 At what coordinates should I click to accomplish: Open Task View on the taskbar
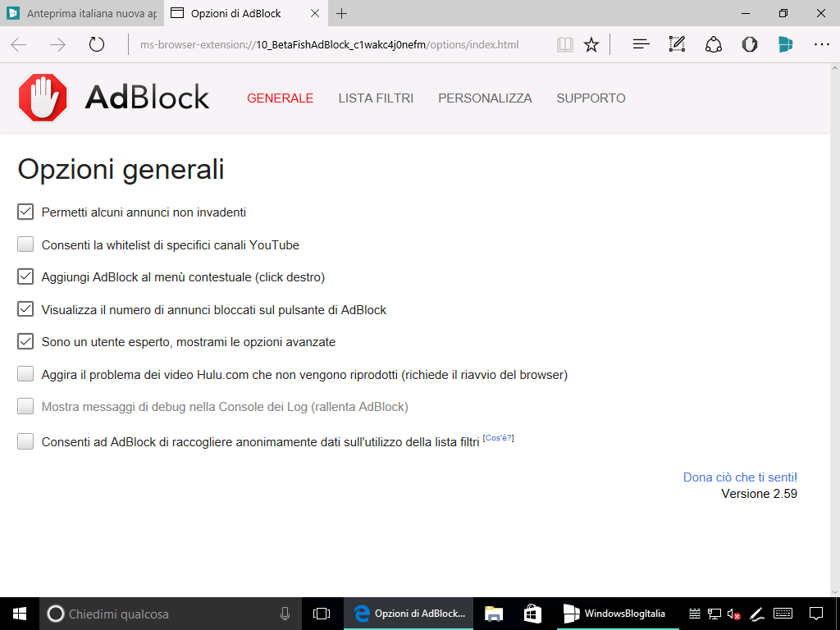point(322,614)
